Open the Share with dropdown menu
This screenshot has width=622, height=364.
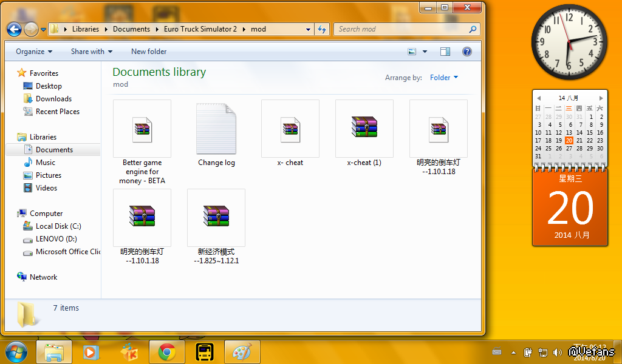tap(92, 52)
